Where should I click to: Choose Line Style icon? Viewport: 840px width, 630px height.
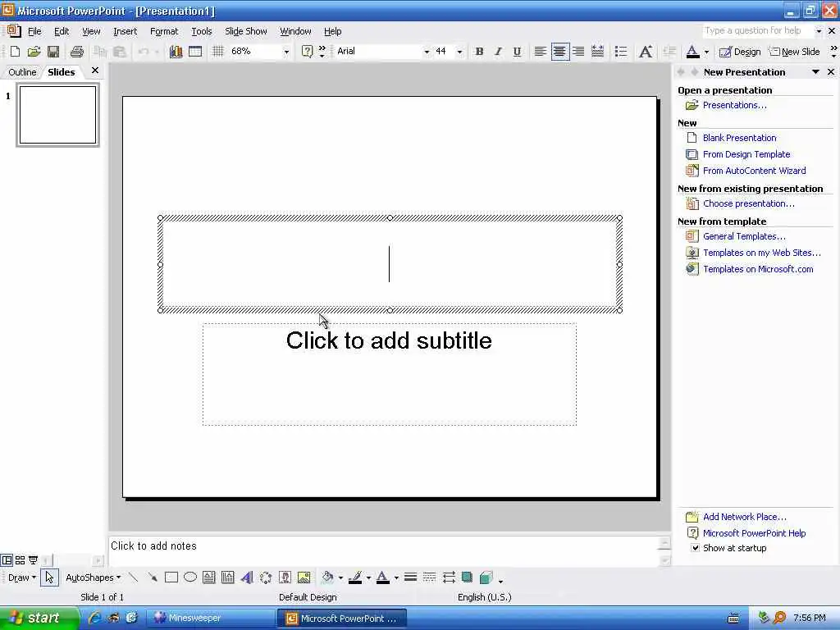click(410, 577)
